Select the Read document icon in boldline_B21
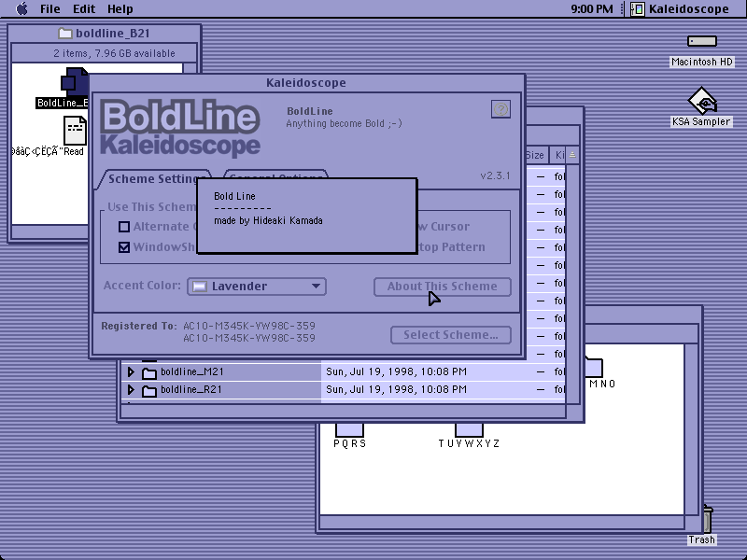The image size is (747, 560). point(75,131)
